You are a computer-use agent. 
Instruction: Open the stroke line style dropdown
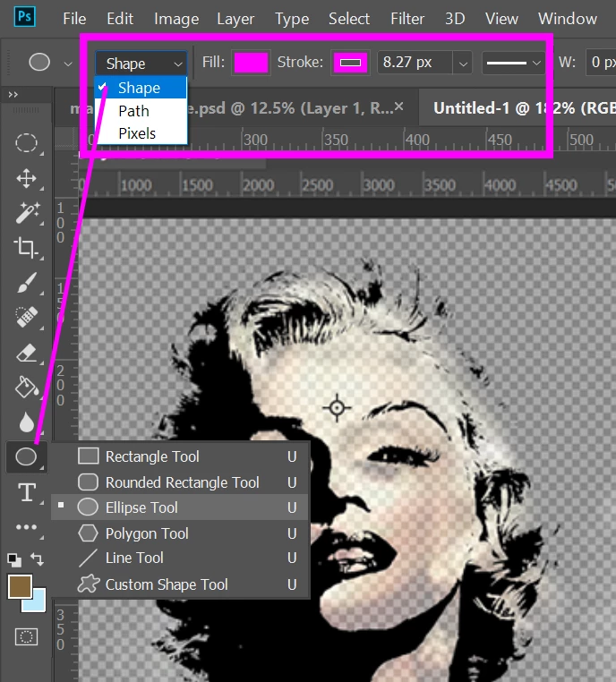click(513, 63)
